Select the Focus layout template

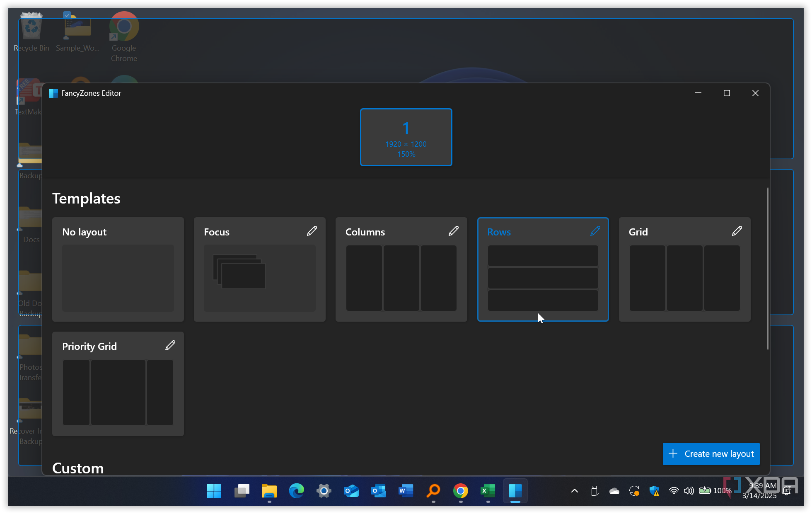[x=260, y=269]
